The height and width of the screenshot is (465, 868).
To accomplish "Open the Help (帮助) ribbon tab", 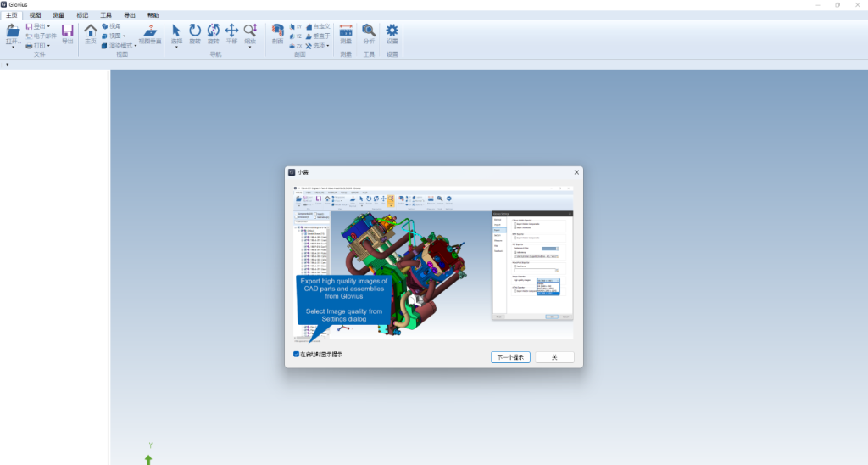I will point(153,15).
